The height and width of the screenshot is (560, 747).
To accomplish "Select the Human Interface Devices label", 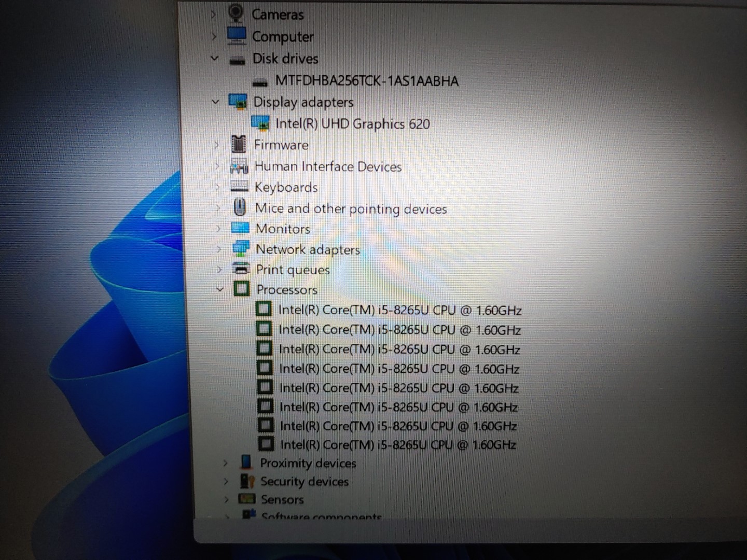I will click(x=328, y=166).
